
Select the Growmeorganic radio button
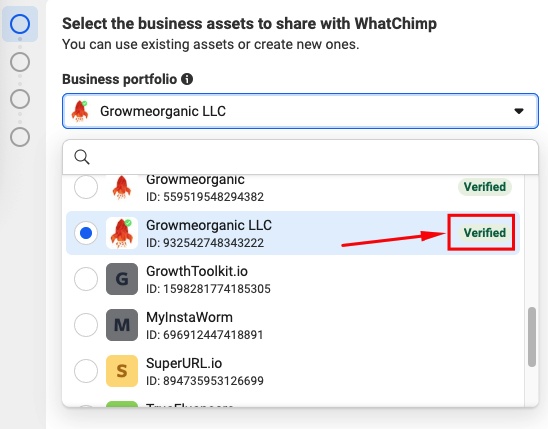pos(86,187)
